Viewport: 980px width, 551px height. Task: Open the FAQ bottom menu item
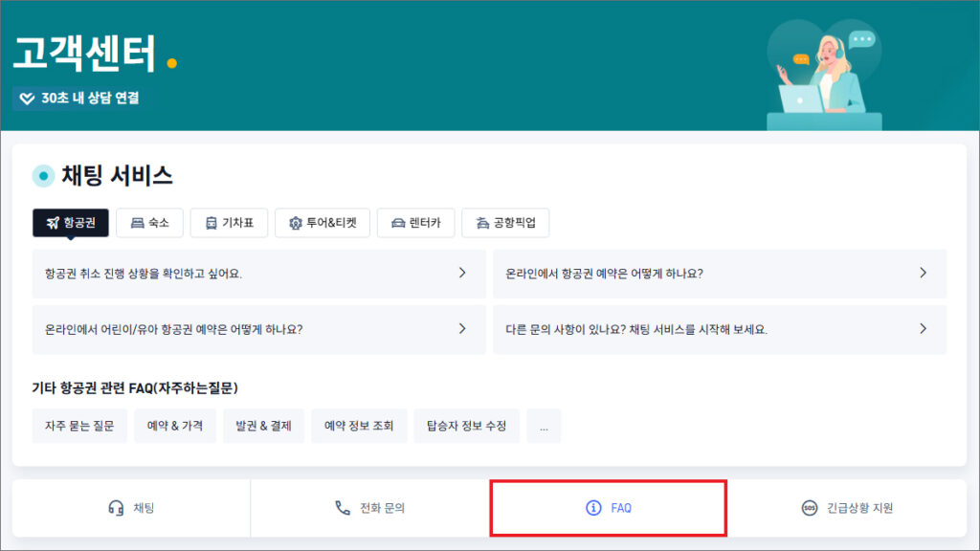(x=608, y=508)
